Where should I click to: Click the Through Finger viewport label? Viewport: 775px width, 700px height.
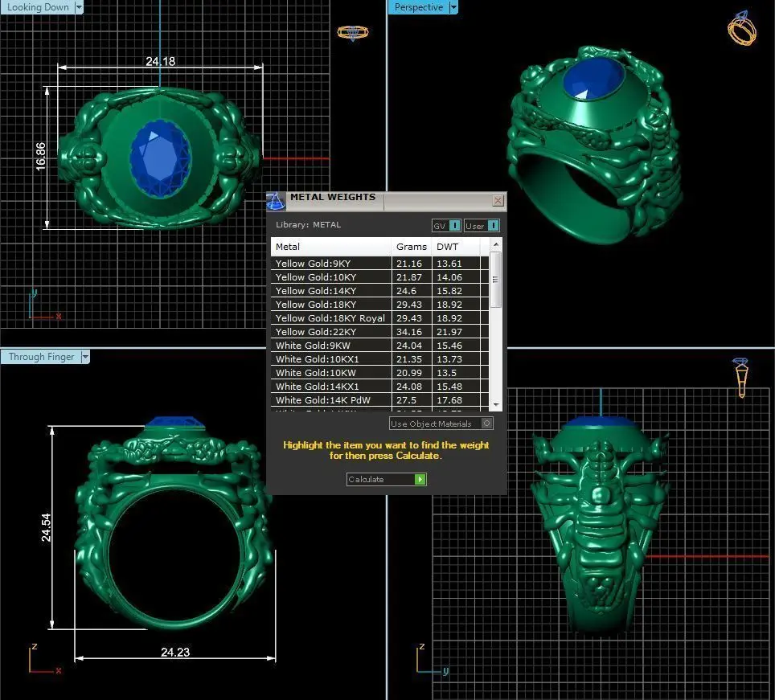[x=41, y=357]
